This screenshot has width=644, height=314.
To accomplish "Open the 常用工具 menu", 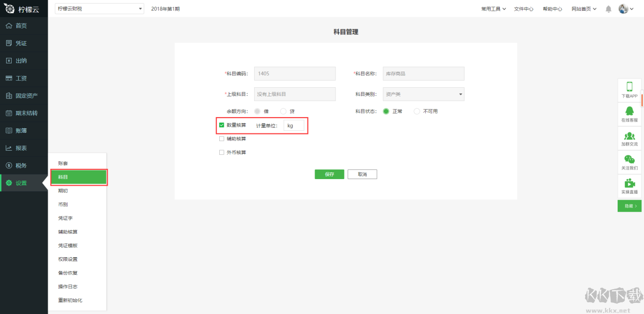I will point(492,8).
